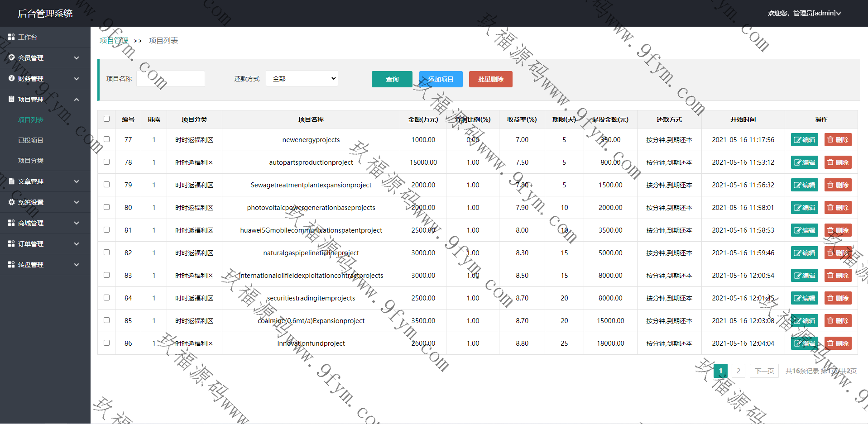This screenshot has width=868, height=424.
Task: Open the admin user dropdown at top right
Action: [x=804, y=13]
